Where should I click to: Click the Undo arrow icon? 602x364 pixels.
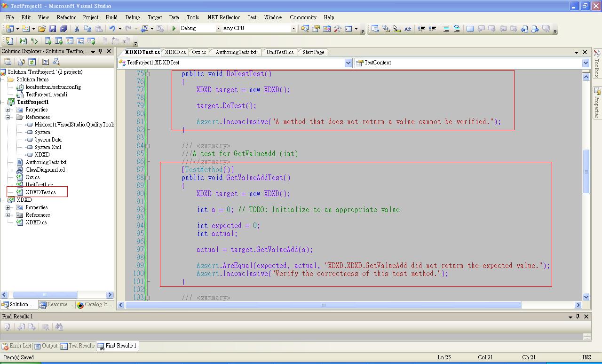(112, 29)
